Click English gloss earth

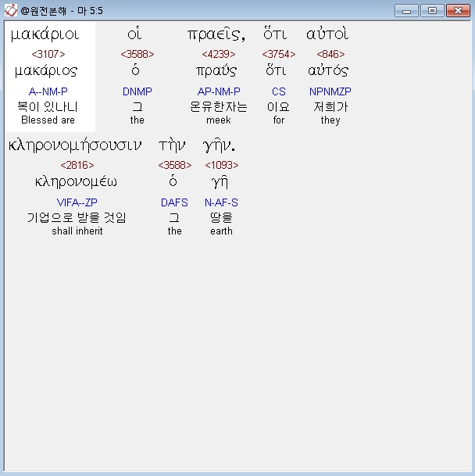(x=222, y=231)
